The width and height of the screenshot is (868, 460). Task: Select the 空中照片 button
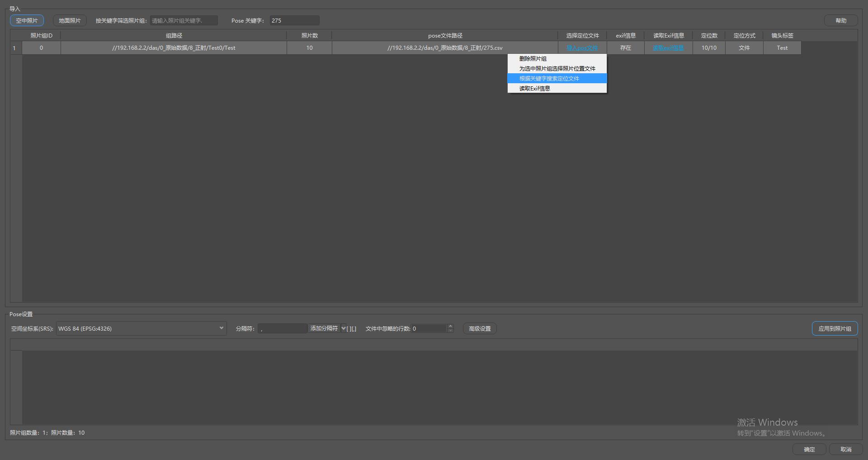pyautogui.click(x=27, y=20)
